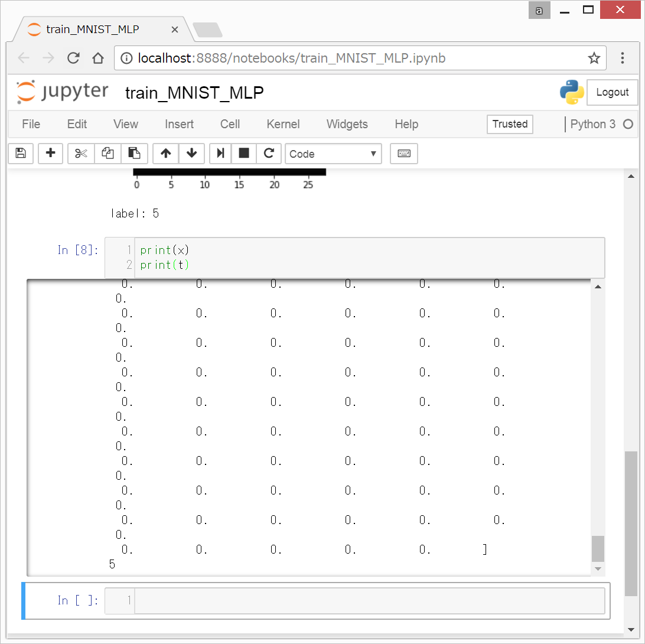
Task: Run the current cell
Action: point(220,154)
